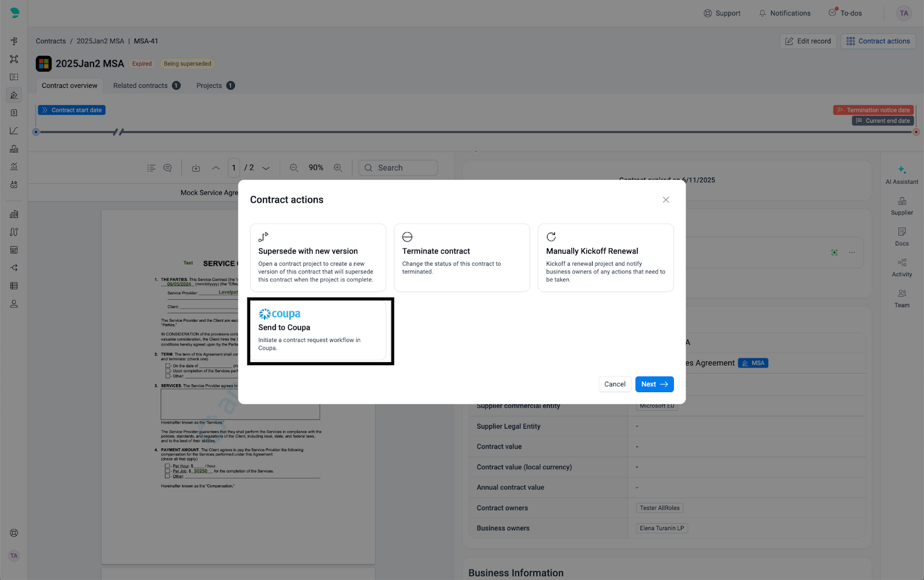Show the Activity side panel
The height and width of the screenshot is (580, 924).
(x=901, y=267)
